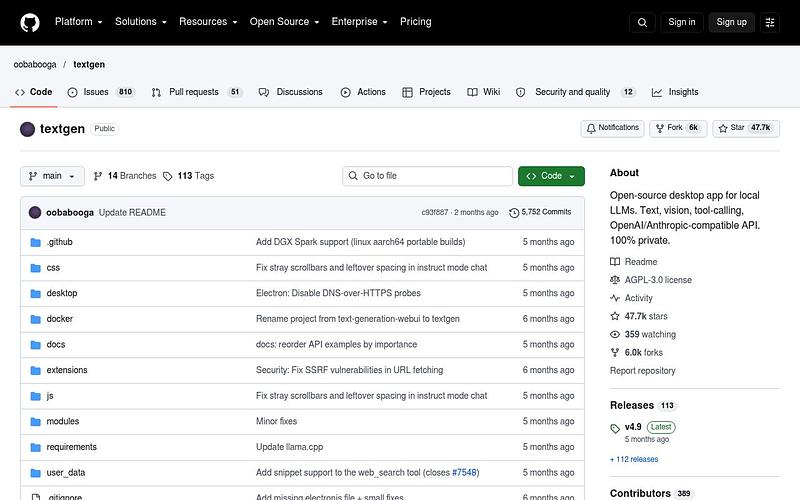Screen dimensions: 800x500
Task: Open commit message 'Update llama.cpp'
Action: pyautogui.click(x=289, y=447)
